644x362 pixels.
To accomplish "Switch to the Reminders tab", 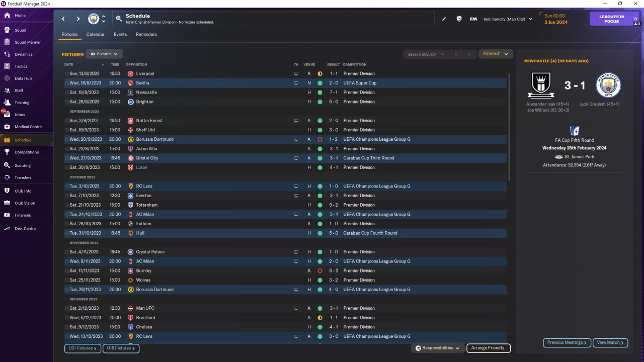I will click(x=146, y=35).
